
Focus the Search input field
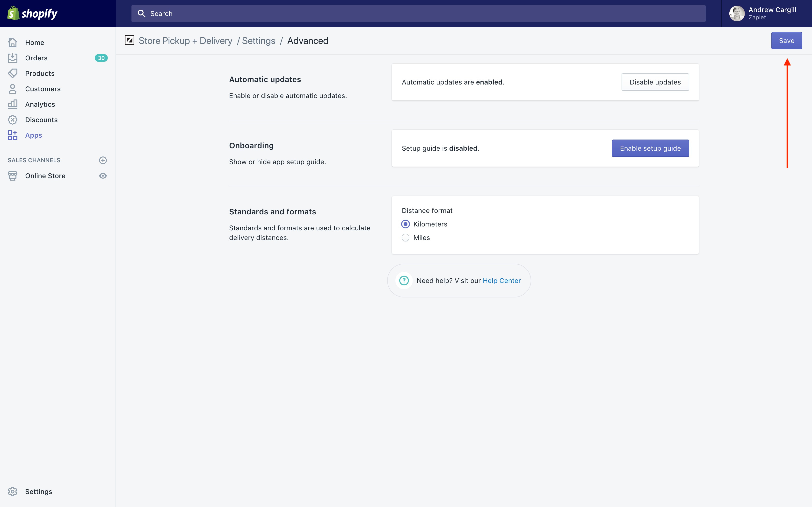418,14
